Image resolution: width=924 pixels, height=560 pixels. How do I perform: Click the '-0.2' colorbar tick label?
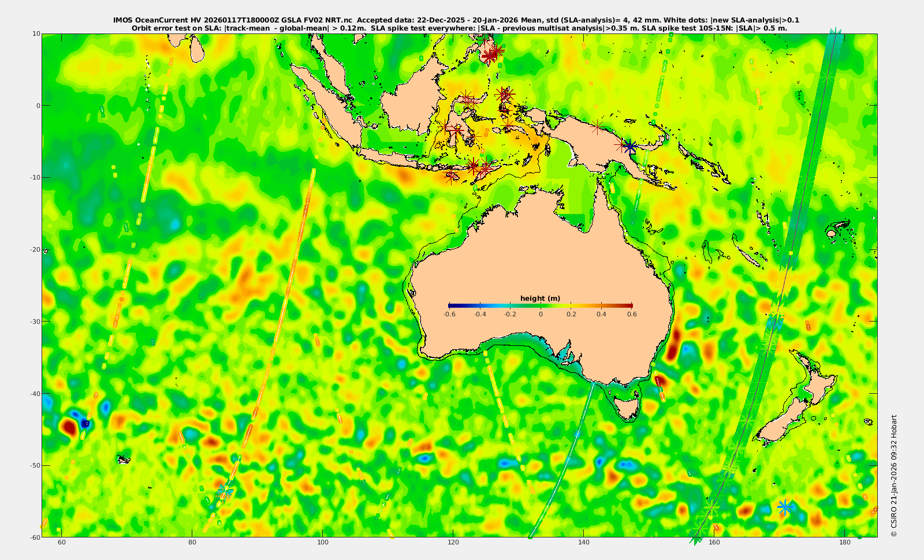510,315
